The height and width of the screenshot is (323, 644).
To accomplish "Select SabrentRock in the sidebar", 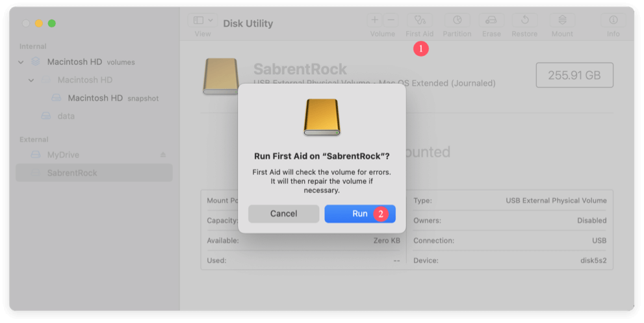I will coord(94,173).
